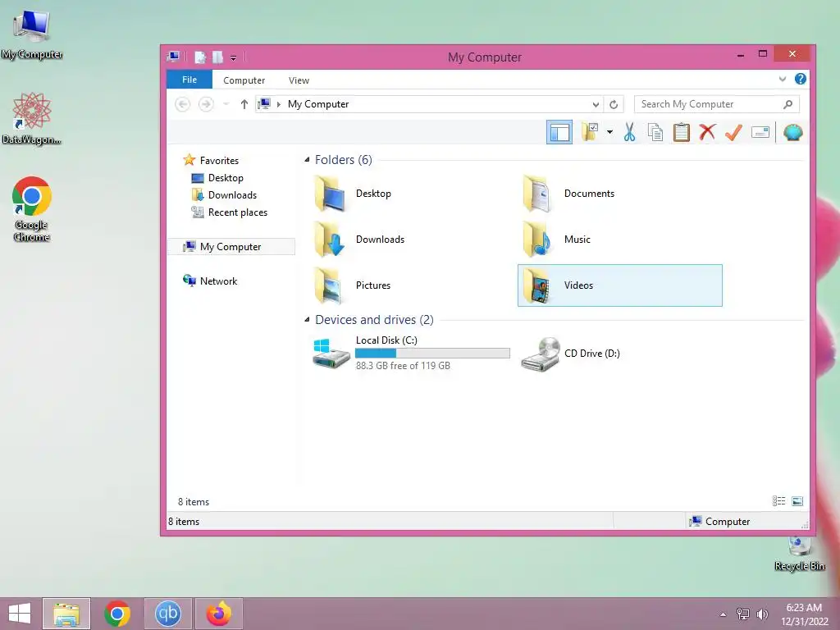Image resolution: width=840 pixels, height=630 pixels.
Task: Switch to details view button
Action: pyautogui.click(x=779, y=501)
